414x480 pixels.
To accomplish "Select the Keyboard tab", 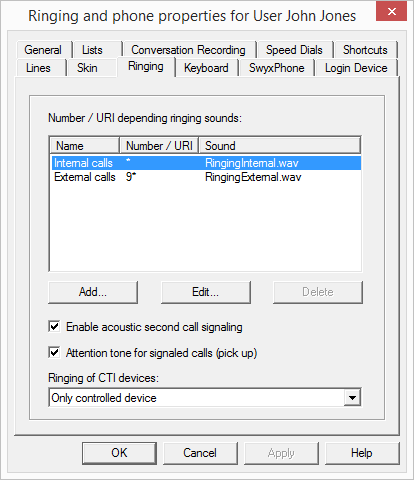I will pyautogui.click(x=206, y=68).
